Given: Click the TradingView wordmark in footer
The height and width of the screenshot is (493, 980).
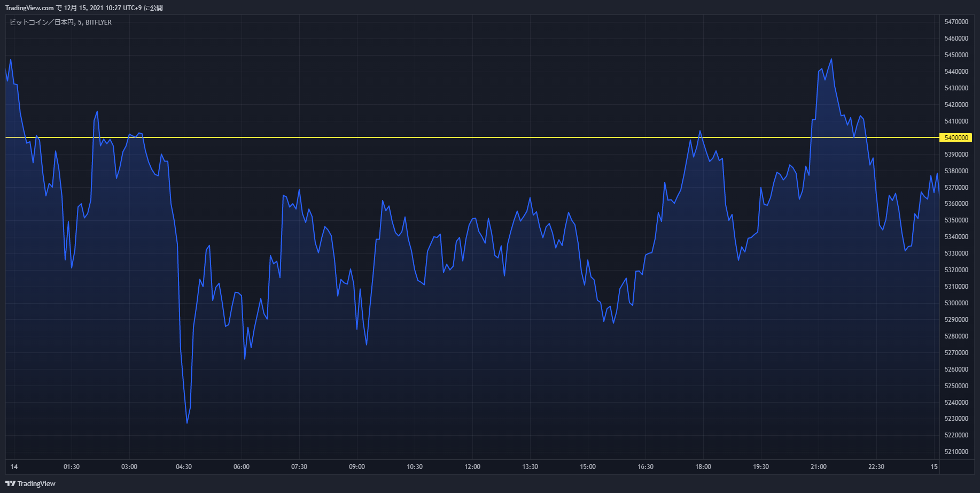Looking at the screenshot, I should [36, 484].
